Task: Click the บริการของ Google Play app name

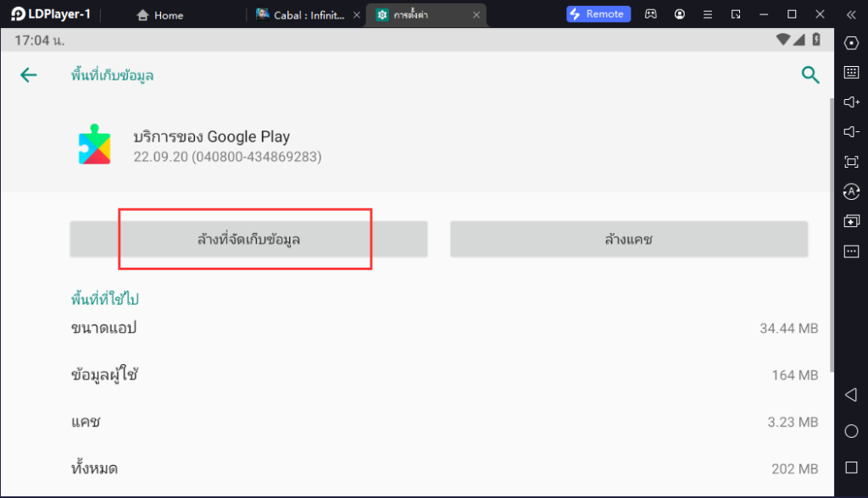Action: coord(211,136)
